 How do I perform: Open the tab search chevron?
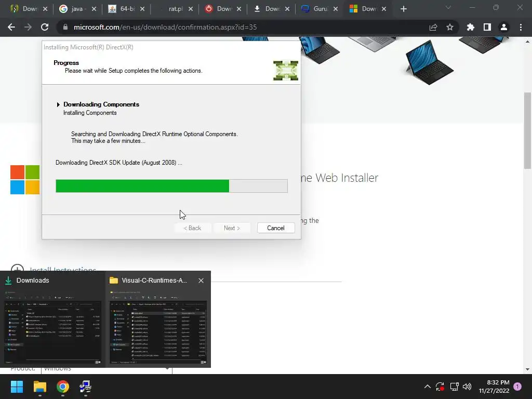click(x=448, y=7)
